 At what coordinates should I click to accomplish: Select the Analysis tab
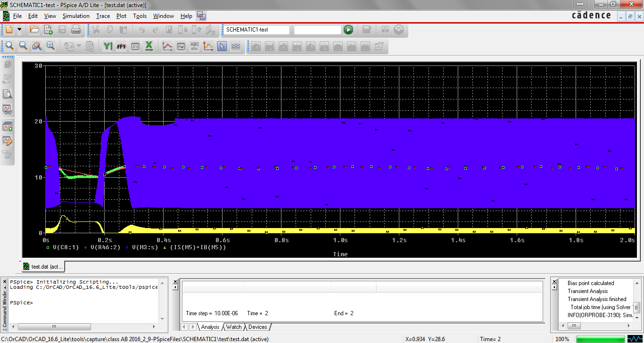click(x=210, y=327)
